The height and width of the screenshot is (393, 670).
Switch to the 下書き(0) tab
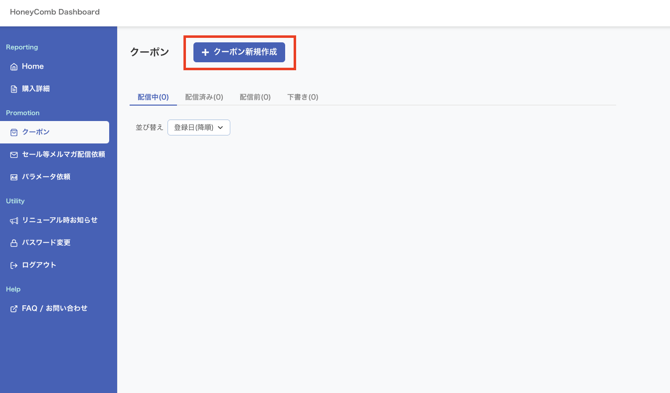point(303,97)
